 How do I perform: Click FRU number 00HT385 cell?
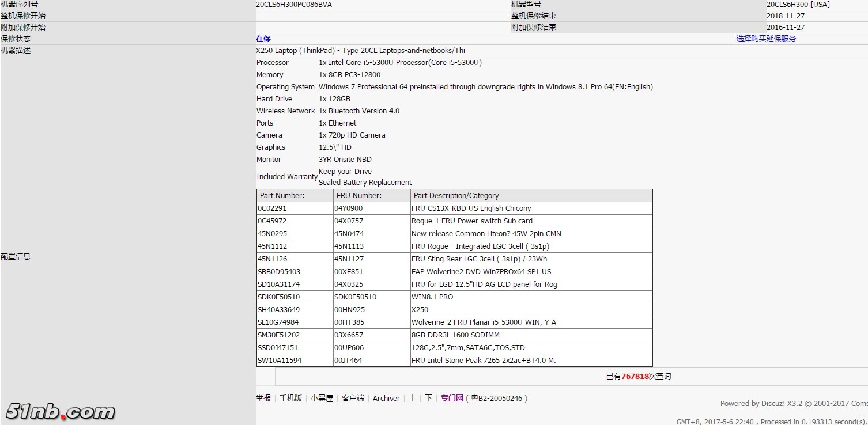pyautogui.click(x=372, y=322)
